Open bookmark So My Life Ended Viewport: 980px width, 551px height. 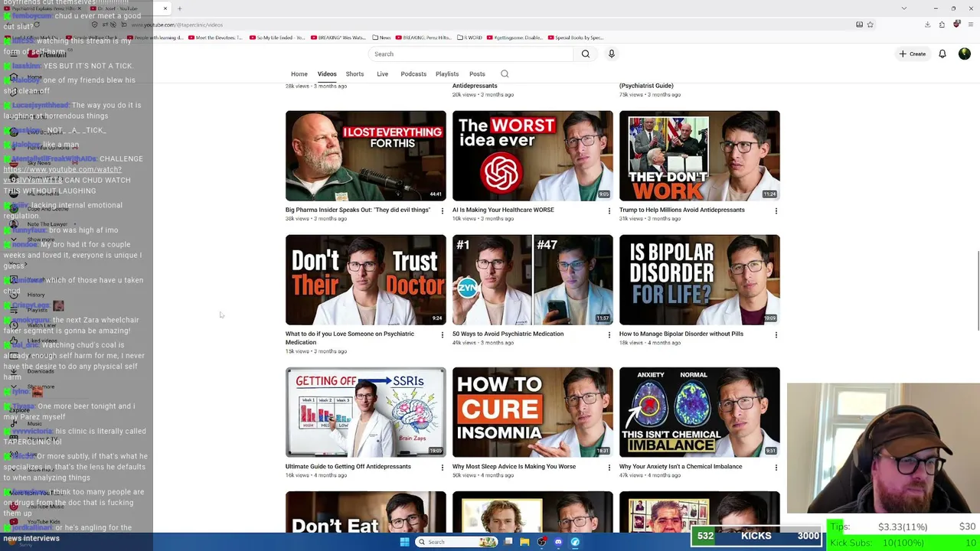tap(276, 37)
